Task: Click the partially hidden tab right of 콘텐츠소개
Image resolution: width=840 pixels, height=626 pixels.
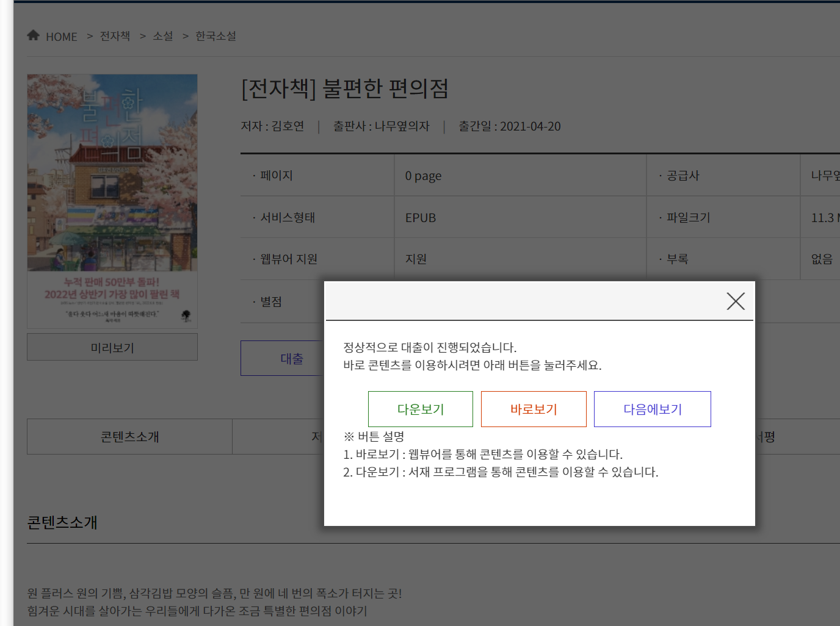Action: (x=278, y=437)
